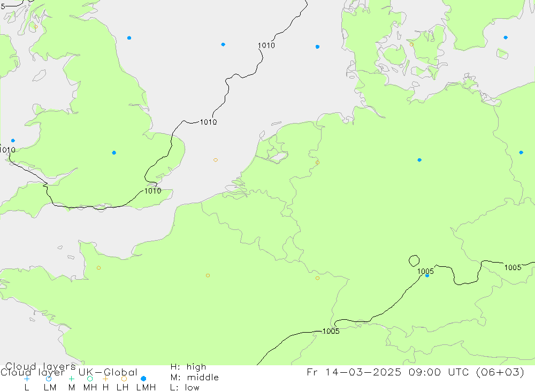535x392 pixels.
Task: Click the 1005 isobar label at the right edge
Action: (x=513, y=267)
